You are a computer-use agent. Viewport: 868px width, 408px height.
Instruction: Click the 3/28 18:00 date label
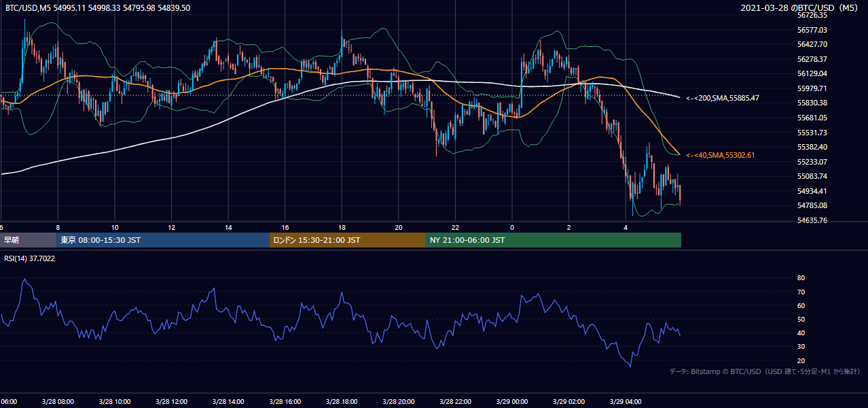point(342,402)
